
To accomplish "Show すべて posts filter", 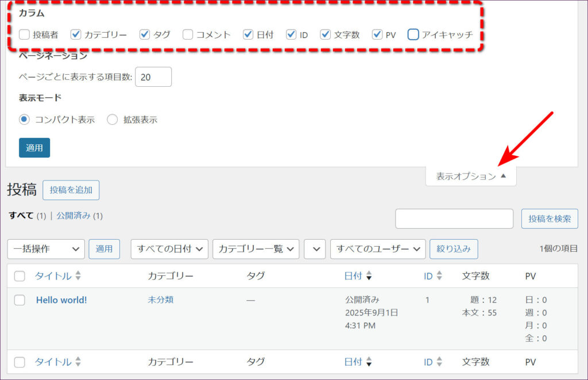I will click(x=21, y=216).
